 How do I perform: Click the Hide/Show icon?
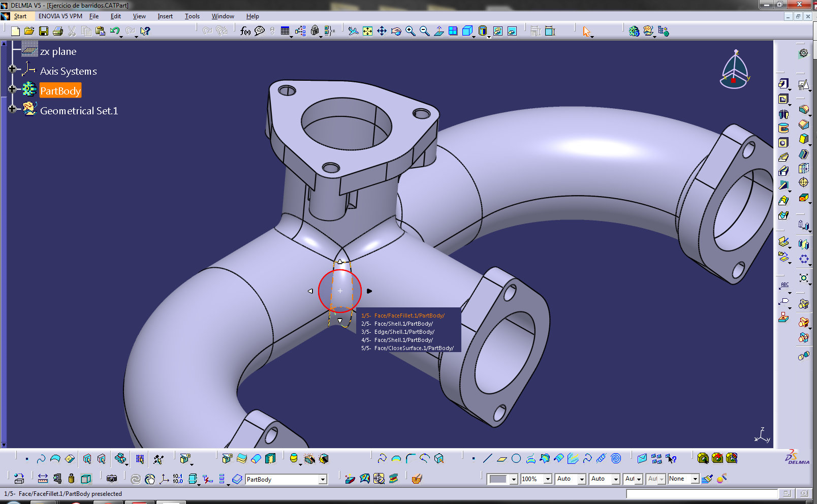pos(497,31)
